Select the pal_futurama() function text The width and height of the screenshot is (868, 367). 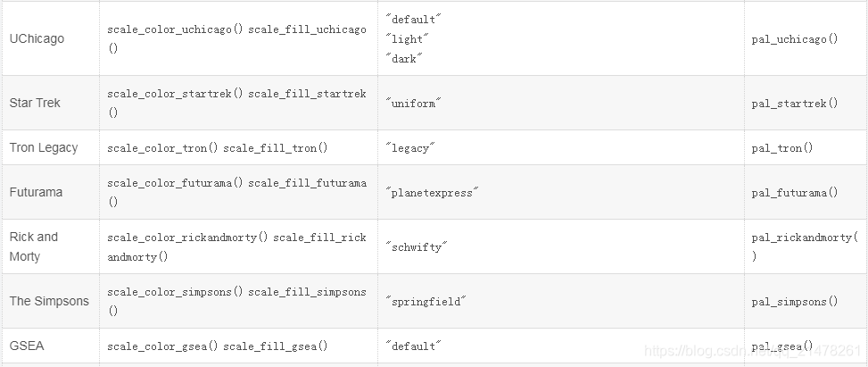point(795,193)
